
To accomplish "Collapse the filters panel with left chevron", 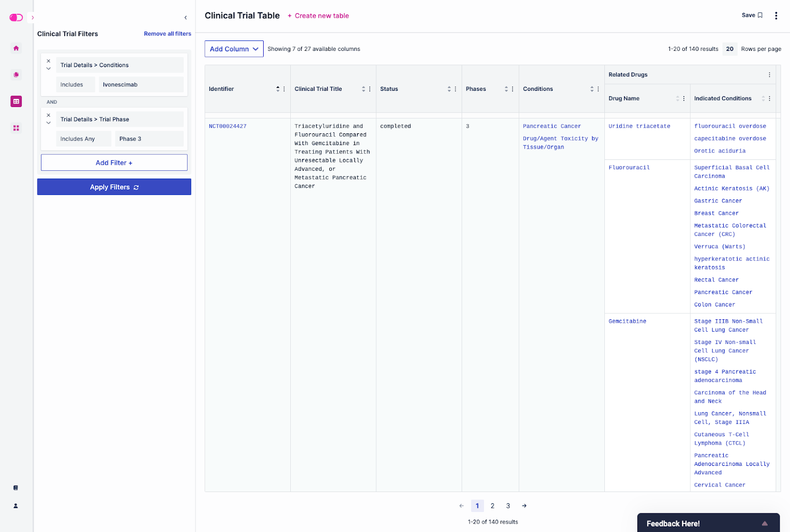I will click(x=186, y=18).
